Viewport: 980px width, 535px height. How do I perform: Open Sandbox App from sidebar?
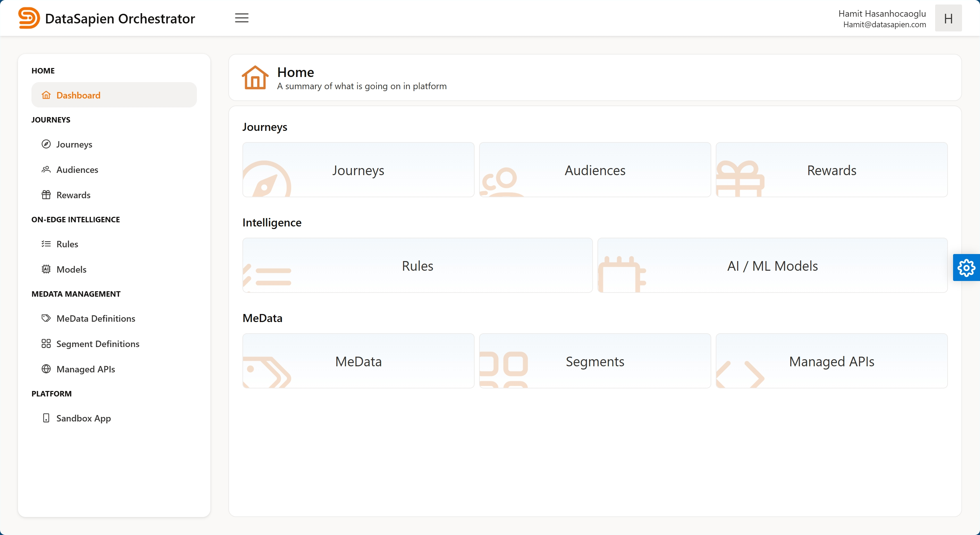coord(83,418)
